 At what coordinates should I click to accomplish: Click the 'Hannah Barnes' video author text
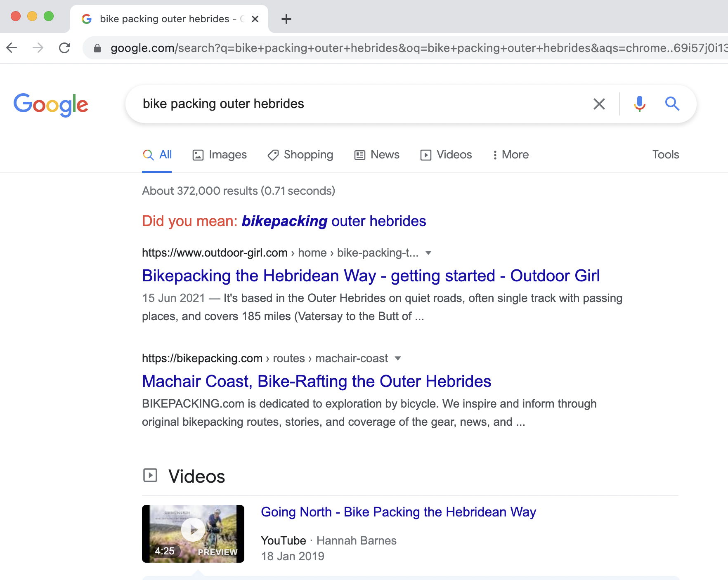pos(357,541)
